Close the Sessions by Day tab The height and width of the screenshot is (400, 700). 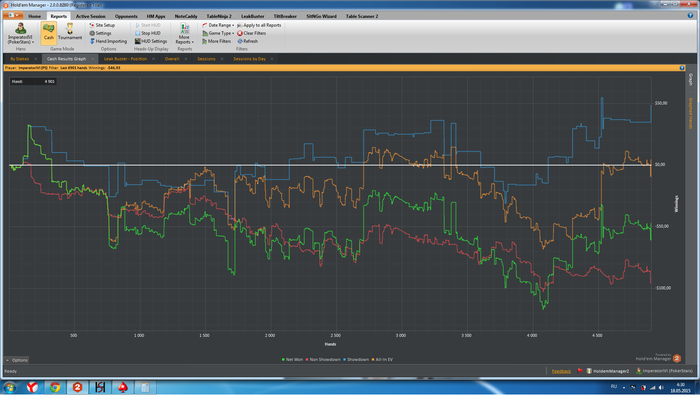[x=272, y=59]
